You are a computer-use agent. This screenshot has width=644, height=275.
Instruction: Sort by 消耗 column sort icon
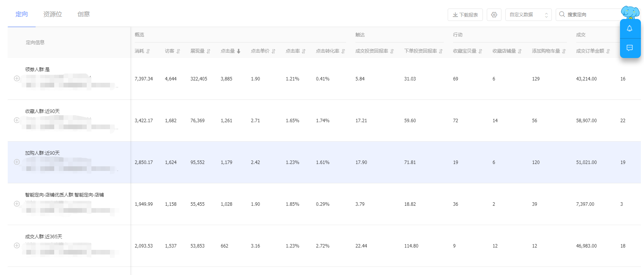pos(148,51)
